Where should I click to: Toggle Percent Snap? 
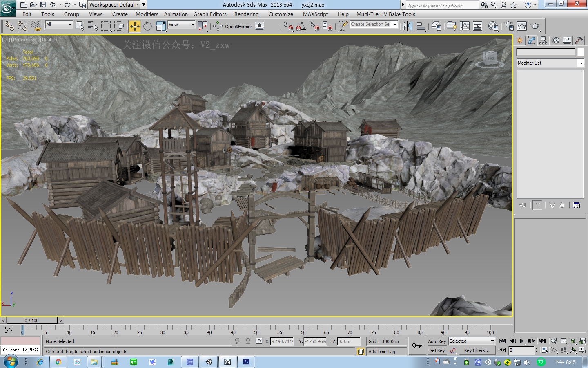(x=314, y=26)
